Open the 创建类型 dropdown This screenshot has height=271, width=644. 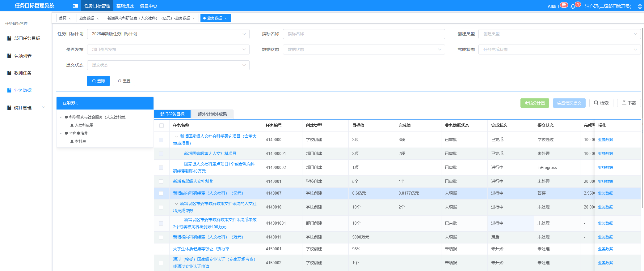(559, 34)
